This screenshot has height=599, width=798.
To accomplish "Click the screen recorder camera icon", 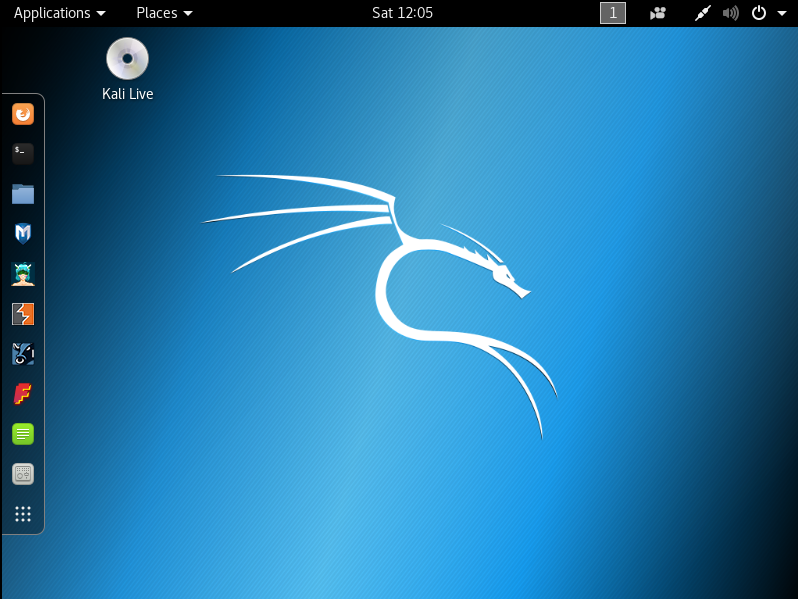I will pyautogui.click(x=658, y=13).
